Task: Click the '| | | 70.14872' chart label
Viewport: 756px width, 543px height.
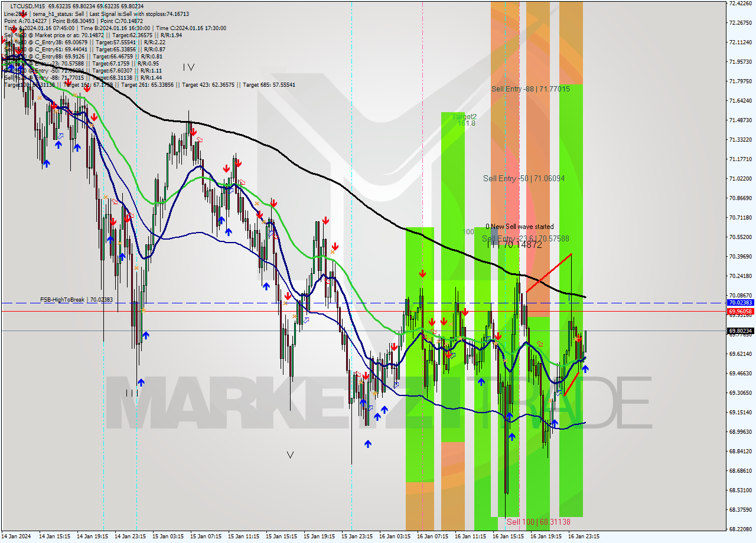Action: pyautogui.click(x=515, y=244)
